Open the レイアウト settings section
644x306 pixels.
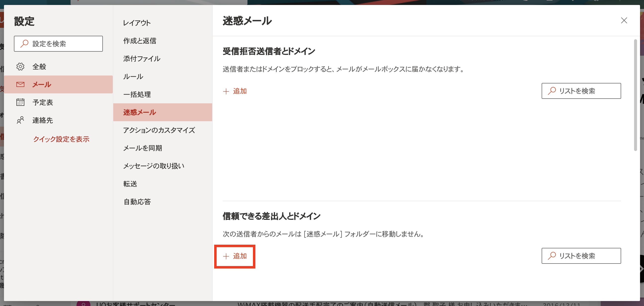pos(137,23)
